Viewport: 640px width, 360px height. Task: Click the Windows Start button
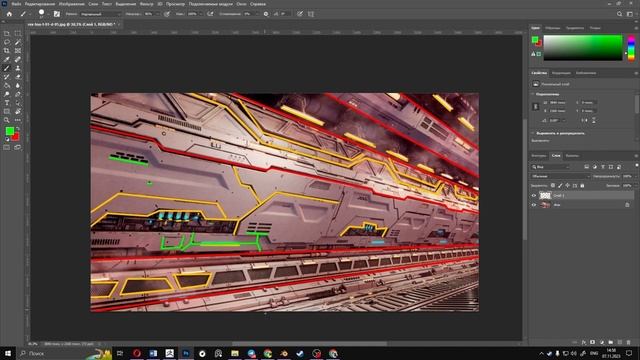(8, 353)
